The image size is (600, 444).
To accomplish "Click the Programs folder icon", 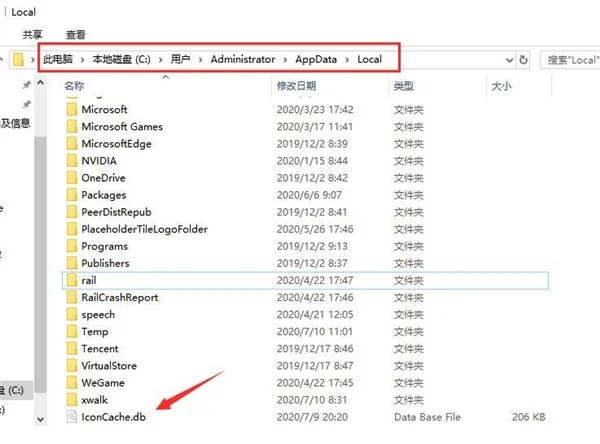I will [x=72, y=246].
